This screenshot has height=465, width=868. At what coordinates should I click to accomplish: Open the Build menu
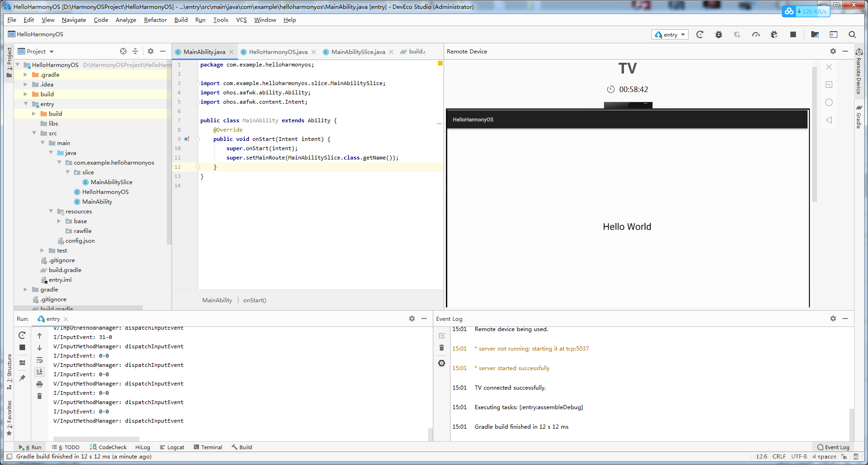point(181,20)
